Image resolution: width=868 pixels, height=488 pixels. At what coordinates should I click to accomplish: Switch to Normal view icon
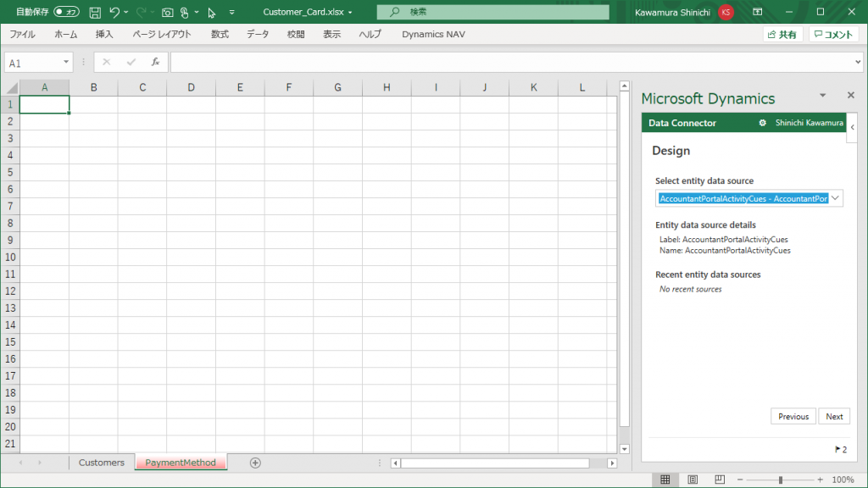pos(665,480)
